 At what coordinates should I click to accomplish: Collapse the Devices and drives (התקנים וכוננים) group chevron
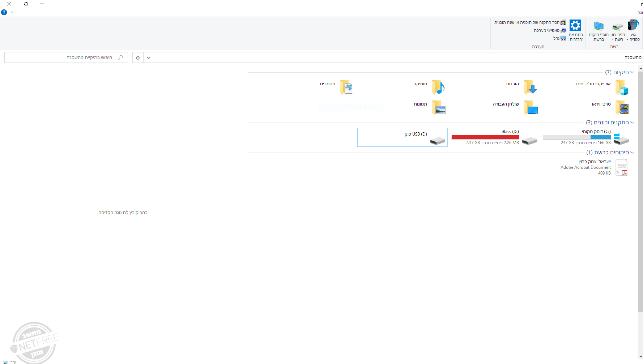click(x=632, y=123)
